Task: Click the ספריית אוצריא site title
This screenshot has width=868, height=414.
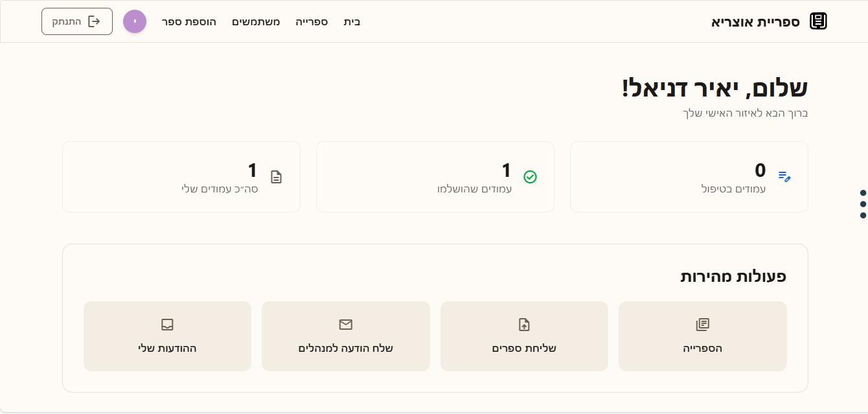Action: [755, 21]
